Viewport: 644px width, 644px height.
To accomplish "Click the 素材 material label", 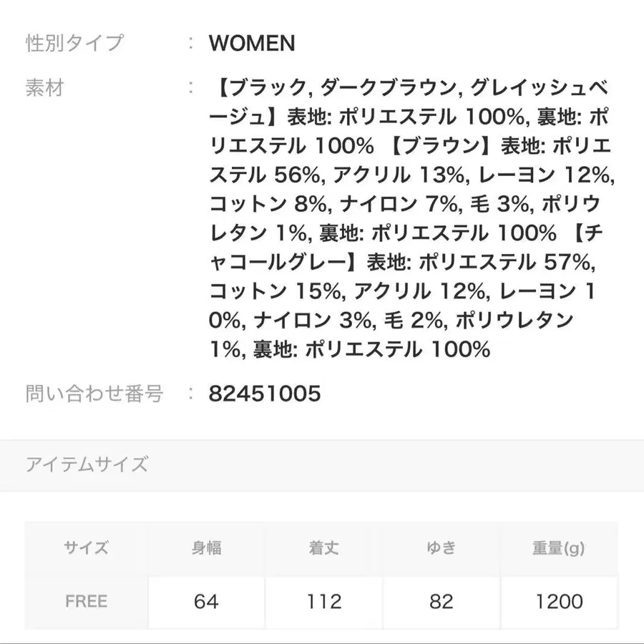I will tap(45, 88).
